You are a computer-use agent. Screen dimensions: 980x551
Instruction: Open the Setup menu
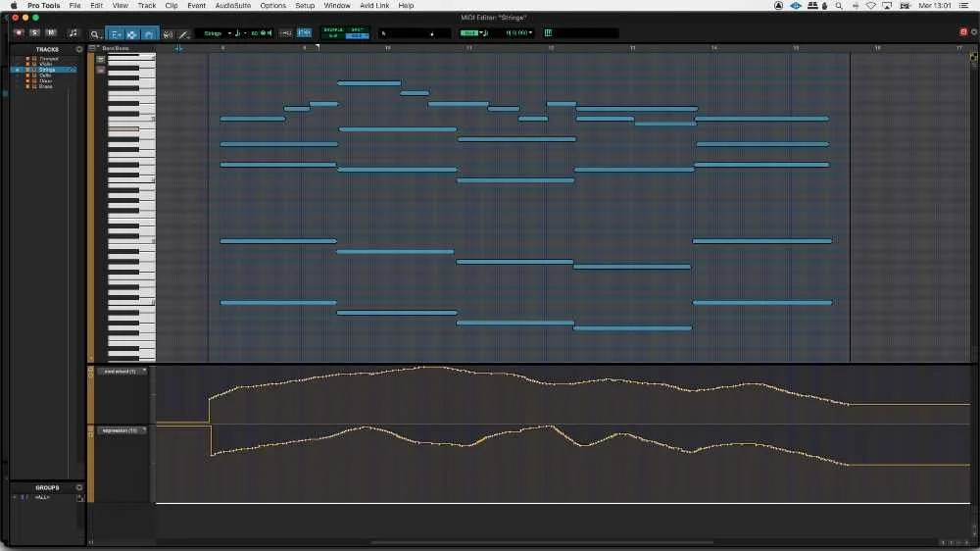305,6
